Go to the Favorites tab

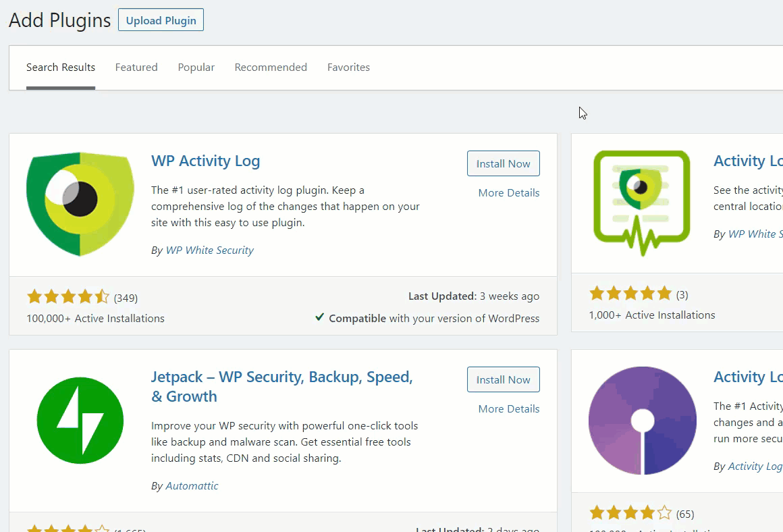[348, 68]
